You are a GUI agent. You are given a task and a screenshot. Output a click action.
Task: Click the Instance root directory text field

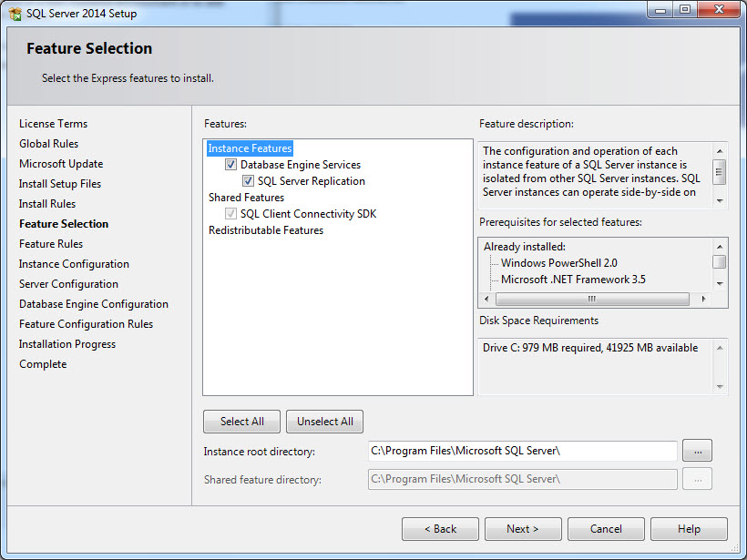coord(522,451)
